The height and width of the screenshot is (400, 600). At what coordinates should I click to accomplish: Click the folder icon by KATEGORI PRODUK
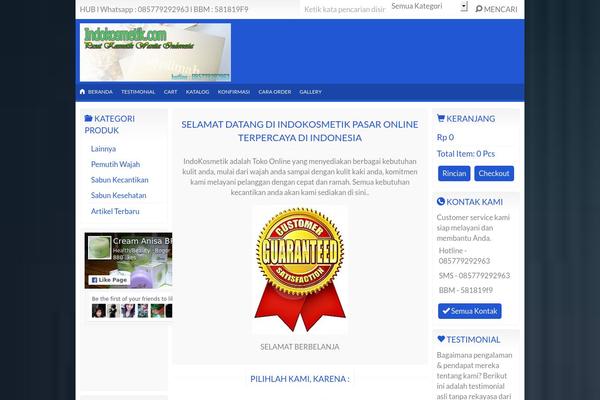pyautogui.click(x=88, y=118)
